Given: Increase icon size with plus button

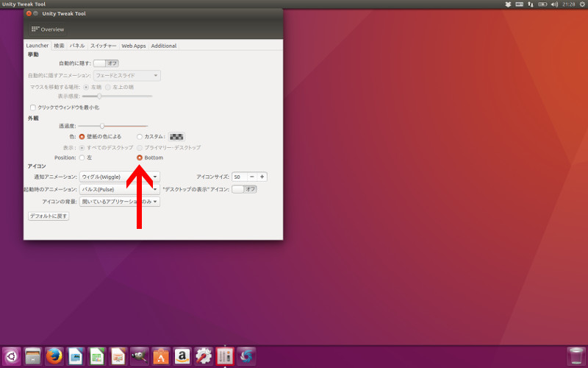Looking at the screenshot, I should [262, 177].
